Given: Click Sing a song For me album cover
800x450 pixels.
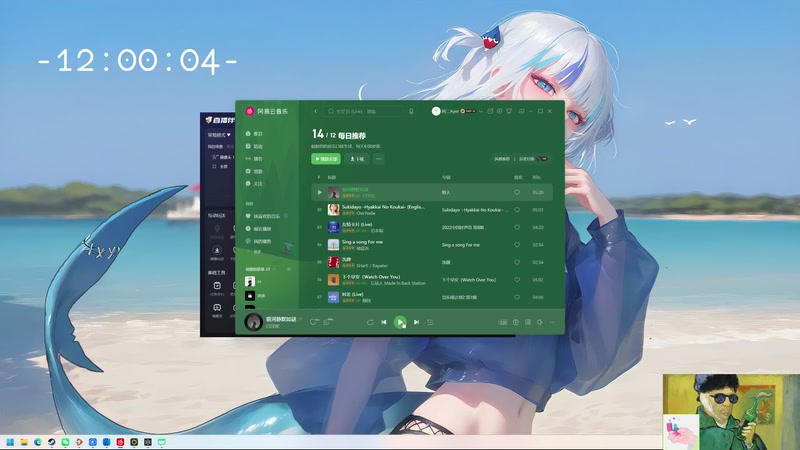Looking at the screenshot, I should point(333,245).
